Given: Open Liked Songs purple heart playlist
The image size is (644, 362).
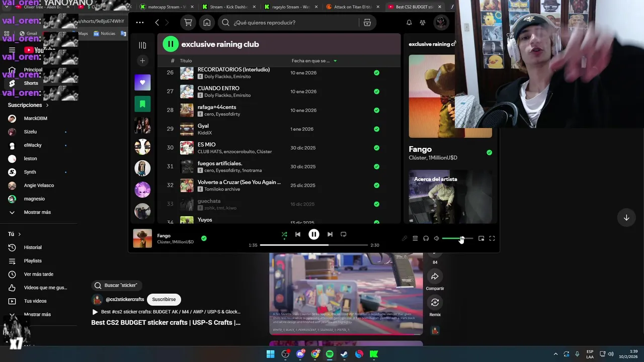Looking at the screenshot, I should click(x=142, y=82).
